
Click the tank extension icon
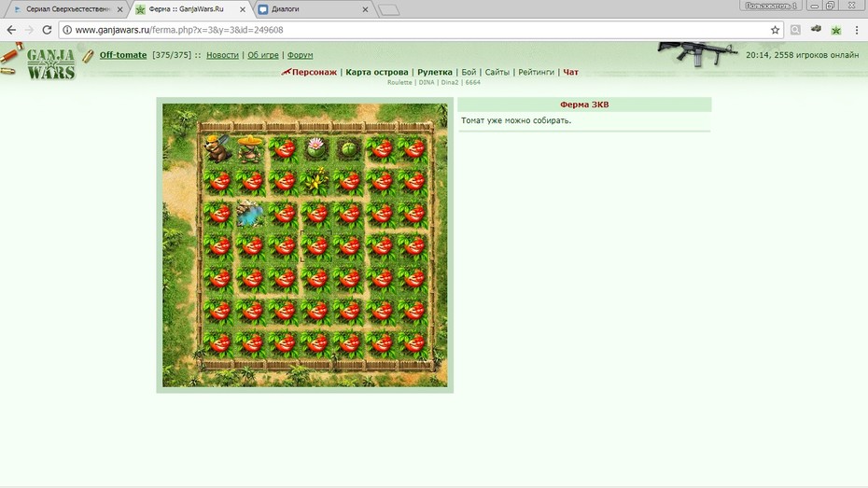pos(816,29)
